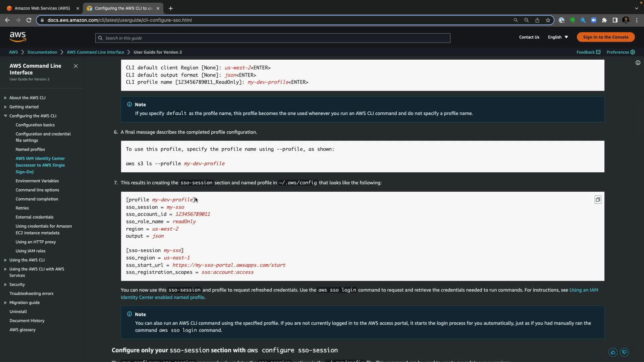The height and width of the screenshot is (362, 644).
Task: Open Named profiles in sidebar
Action: pos(30,149)
